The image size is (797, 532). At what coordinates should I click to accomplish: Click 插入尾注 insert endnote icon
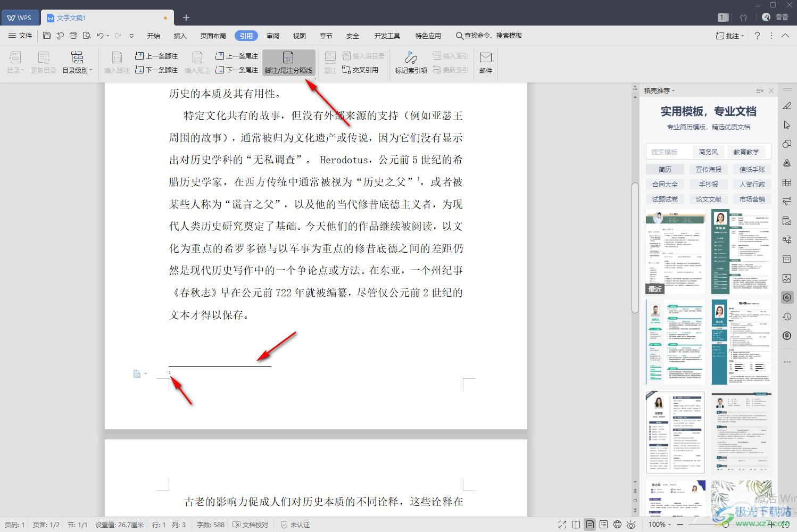click(197, 63)
